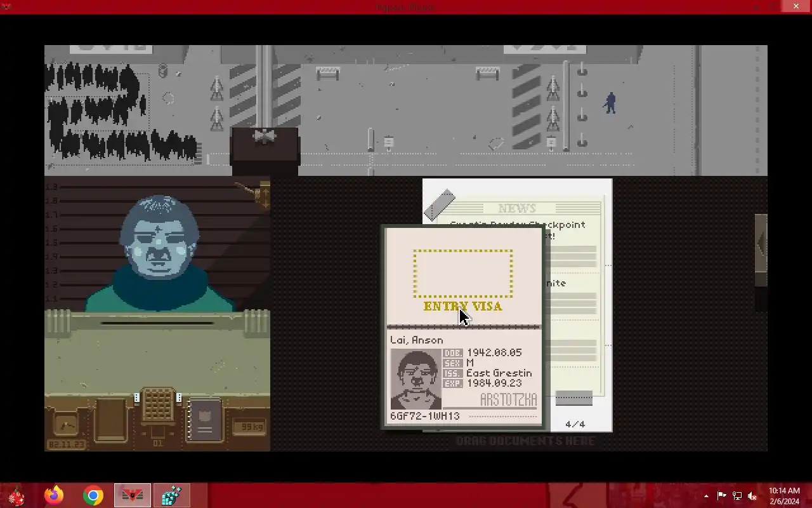Click the 99 kg weight display
The height and width of the screenshot is (508, 812).
point(249,426)
